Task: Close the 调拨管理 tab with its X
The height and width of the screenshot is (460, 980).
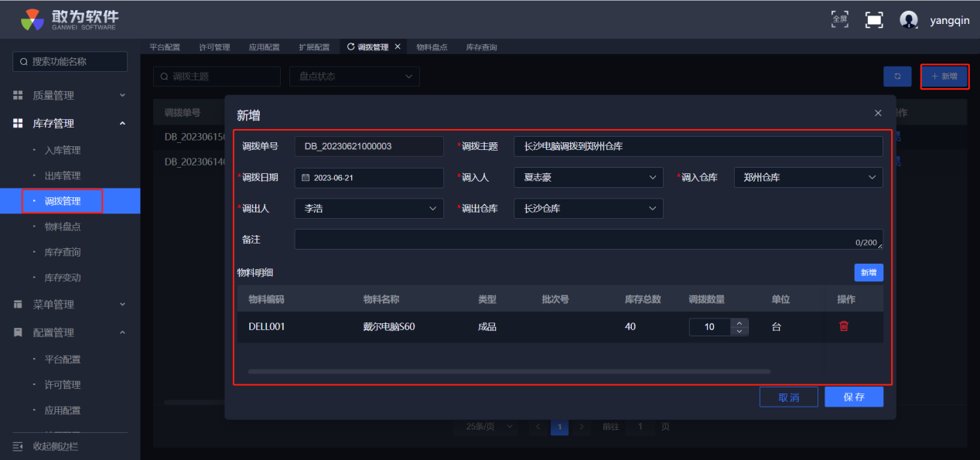Action: click(398, 46)
